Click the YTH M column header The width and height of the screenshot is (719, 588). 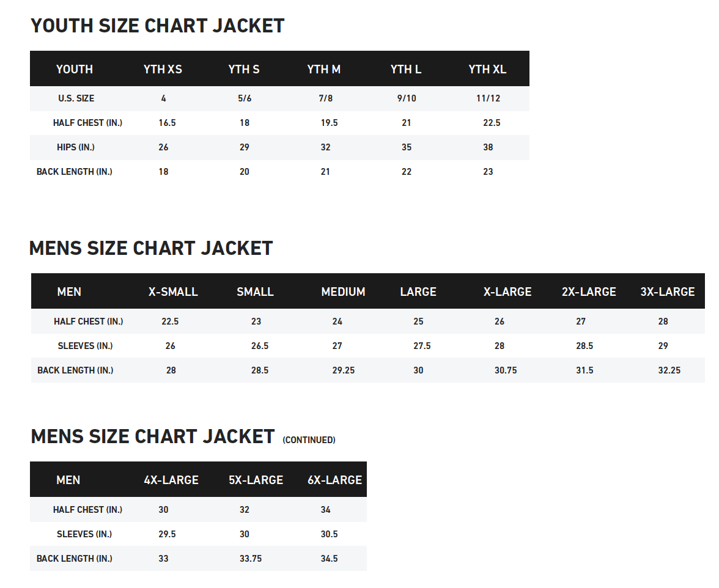(323, 69)
